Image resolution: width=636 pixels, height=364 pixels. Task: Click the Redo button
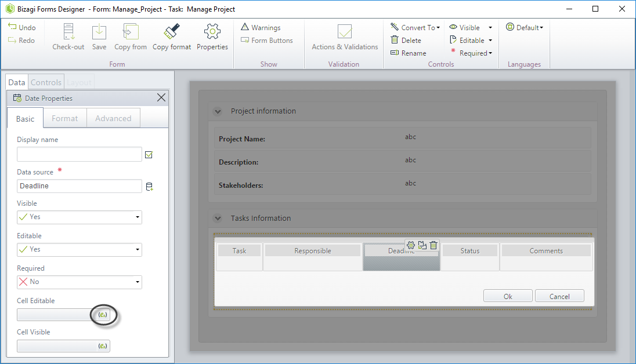(x=21, y=41)
